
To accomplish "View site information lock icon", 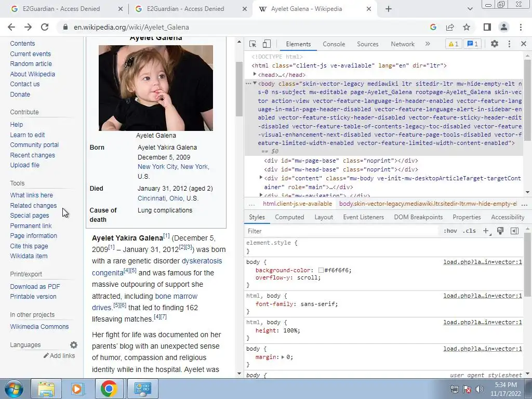I will tap(65, 27).
